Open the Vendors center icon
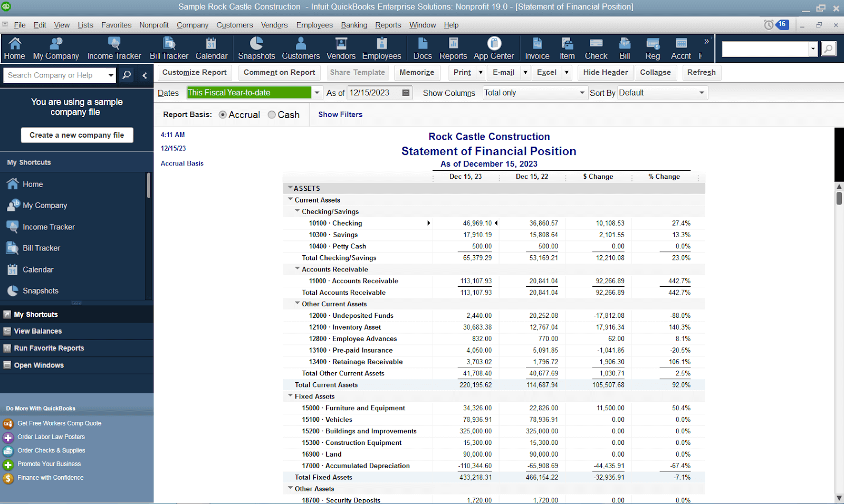Viewport: 844px width, 504px height. click(341, 49)
